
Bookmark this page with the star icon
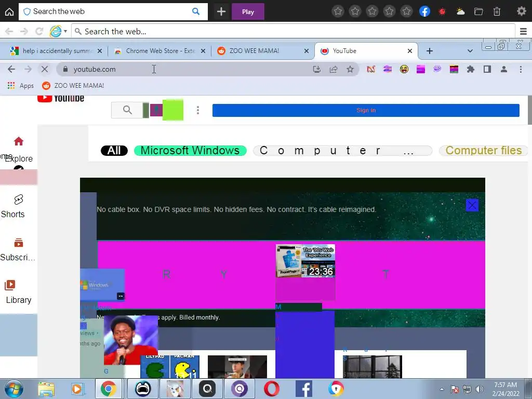point(350,70)
